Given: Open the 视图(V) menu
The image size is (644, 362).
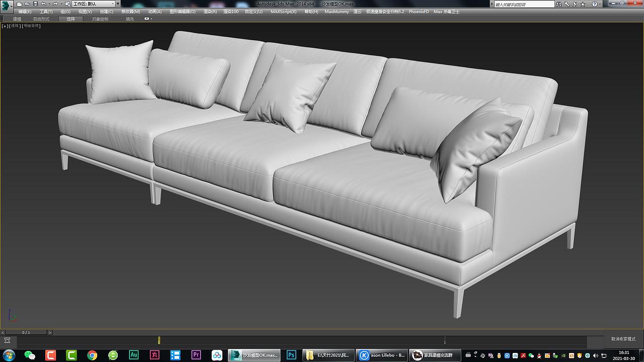Looking at the screenshot, I should tap(85, 12).
